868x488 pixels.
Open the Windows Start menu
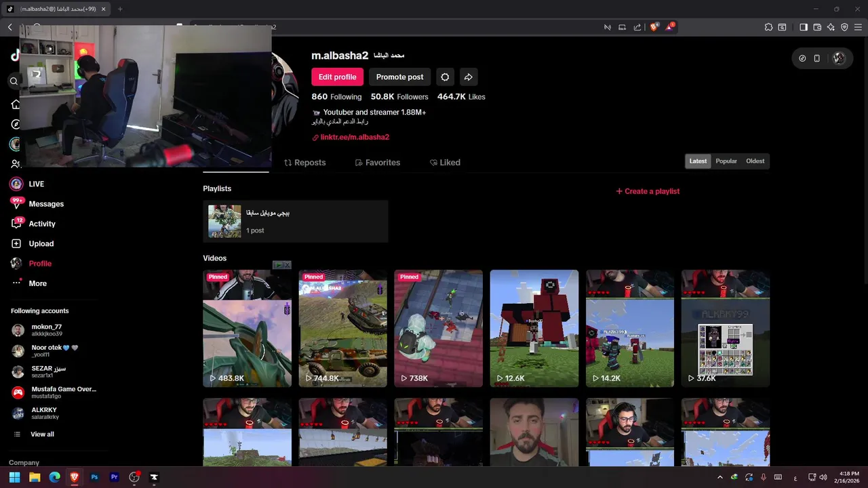[x=14, y=477]
